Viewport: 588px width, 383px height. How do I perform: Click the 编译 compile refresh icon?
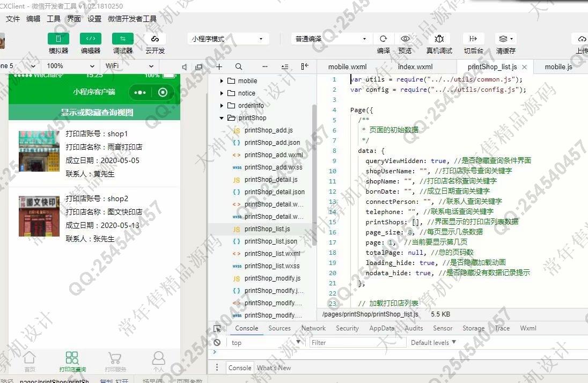383,39
